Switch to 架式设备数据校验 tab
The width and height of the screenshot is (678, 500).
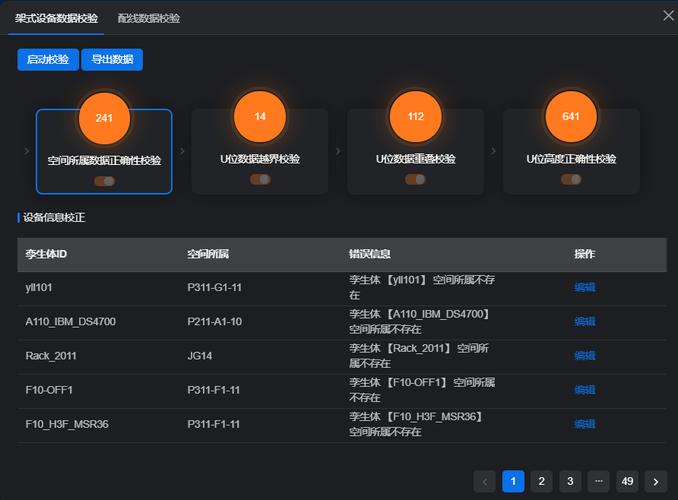pyautogui.click(x=56, y=18)
